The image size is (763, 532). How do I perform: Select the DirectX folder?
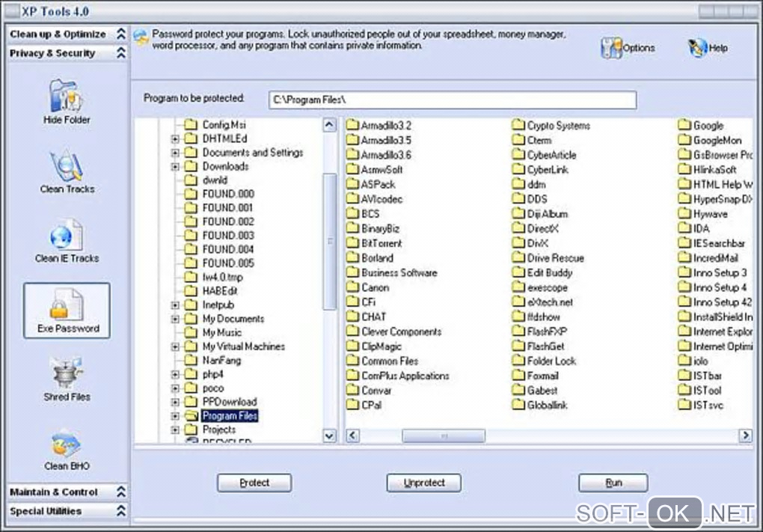click(x=536, y=228)
